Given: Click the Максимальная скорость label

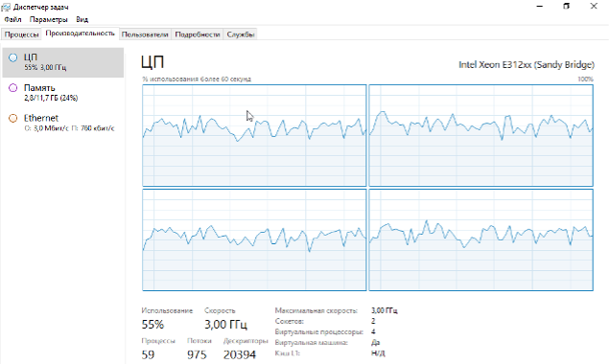Looking at the screenshot, I should pos(316,310).
